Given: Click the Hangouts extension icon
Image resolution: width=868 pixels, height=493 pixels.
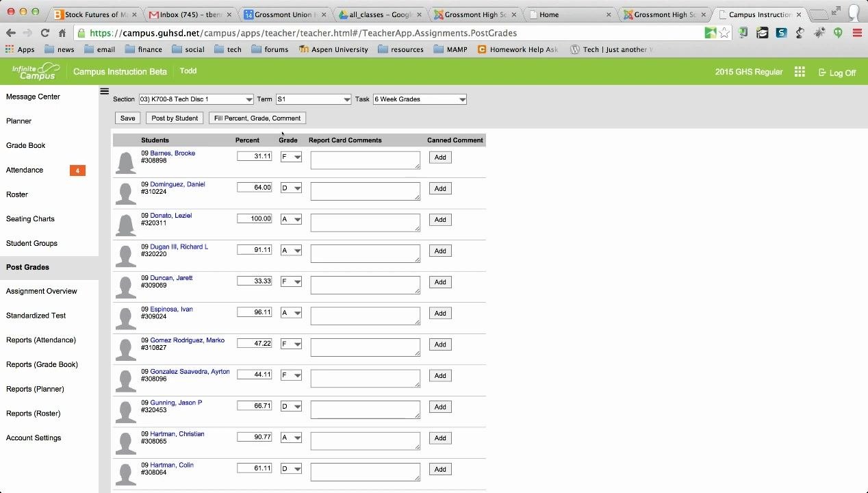Looking at the screenshot, I should click(838, 33).
